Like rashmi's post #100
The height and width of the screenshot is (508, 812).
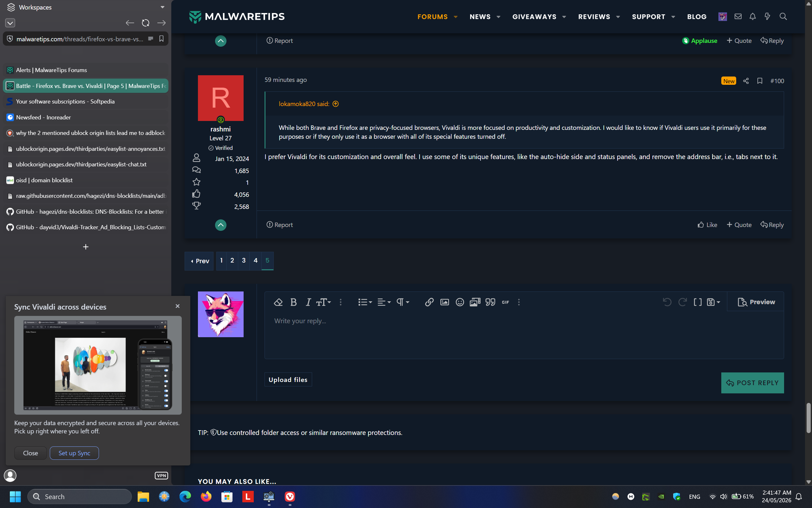coord(707,225)
